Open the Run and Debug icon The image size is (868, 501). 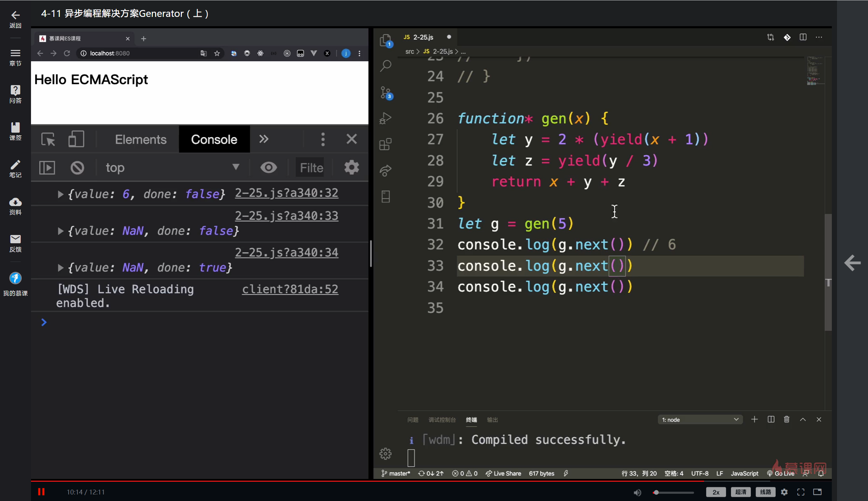tap(385, 119)
